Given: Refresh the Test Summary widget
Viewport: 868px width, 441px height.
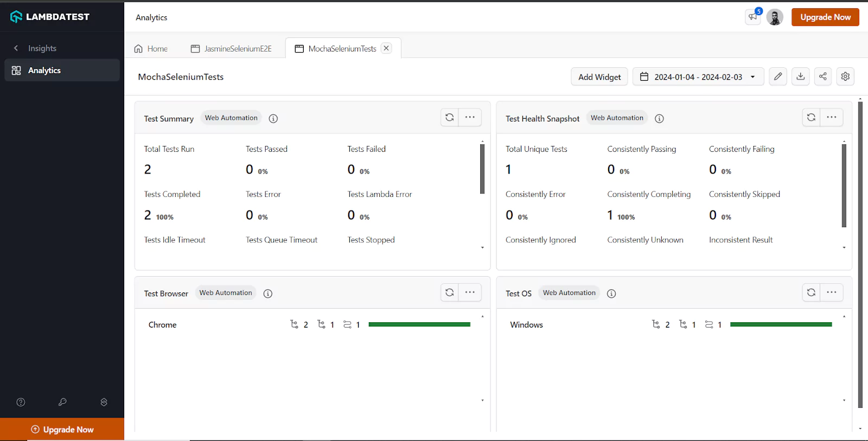Looking at the screenshot, I should tap(450, 117).
